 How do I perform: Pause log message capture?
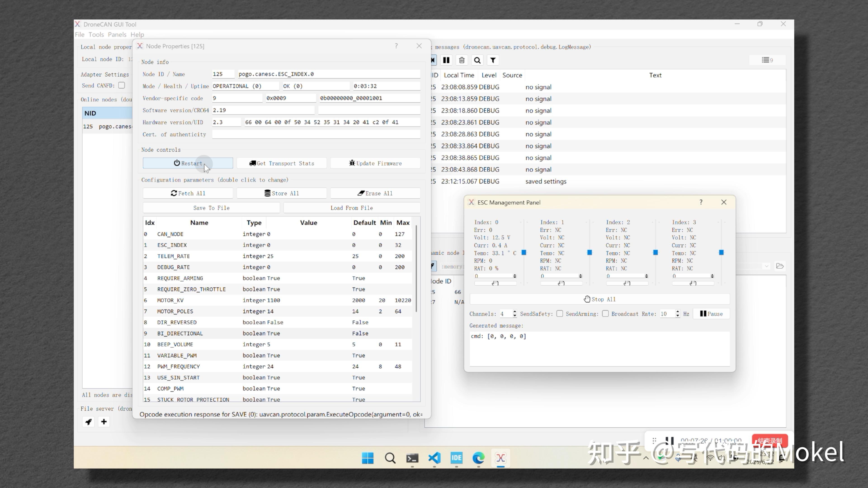[x=446, y=60]
